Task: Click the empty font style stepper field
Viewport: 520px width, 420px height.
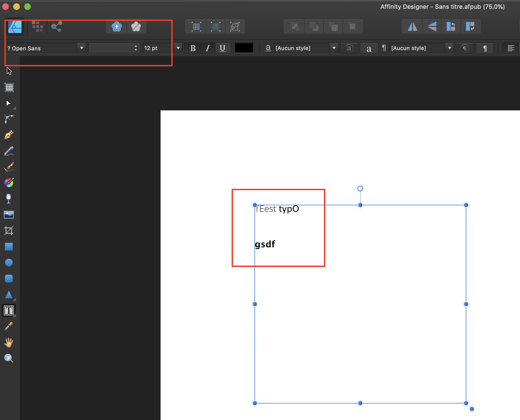Action: point(114,48)
